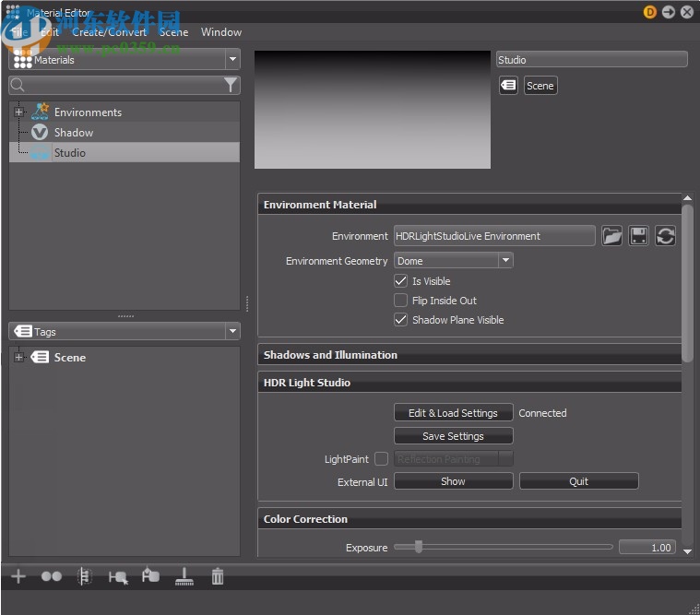Image resolution: width=700 pixels, height=615 pixels.
Task: Open the Environment Geometry Dome dropdown
Action: coord(453,261)
